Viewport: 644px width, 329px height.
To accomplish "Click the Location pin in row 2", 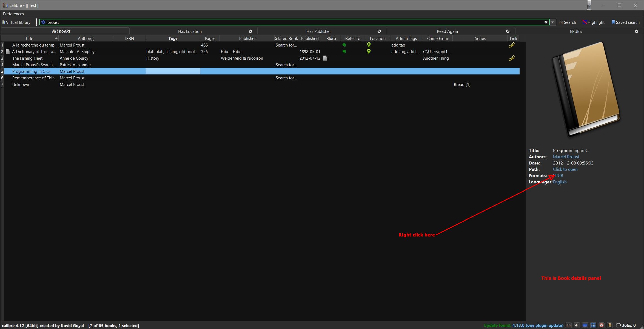I will (x=369, y=51).
